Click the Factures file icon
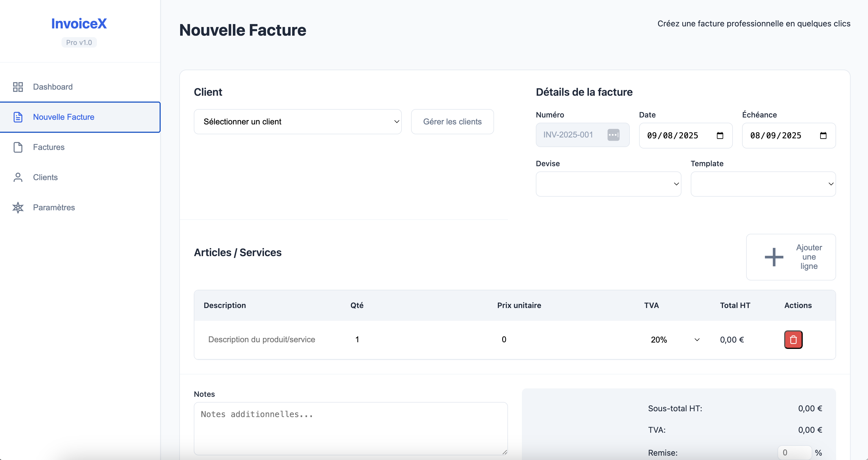This screenshot has width=868, height=460. (18, 147)
